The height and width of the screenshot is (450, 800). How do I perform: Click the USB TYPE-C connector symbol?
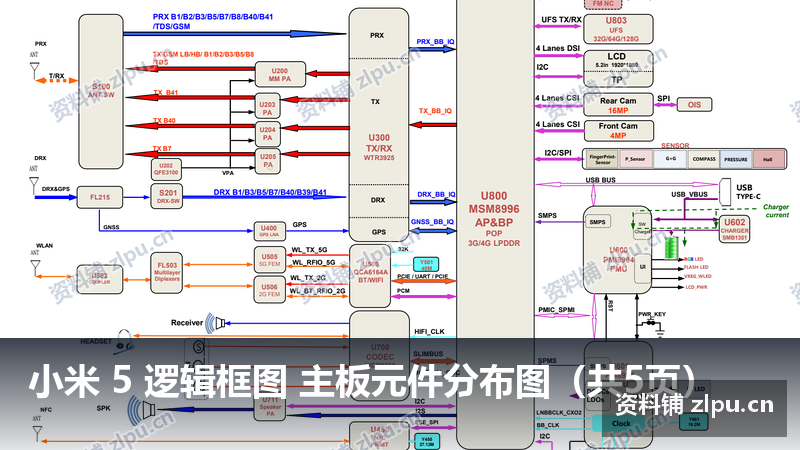(x=724, y=192)
